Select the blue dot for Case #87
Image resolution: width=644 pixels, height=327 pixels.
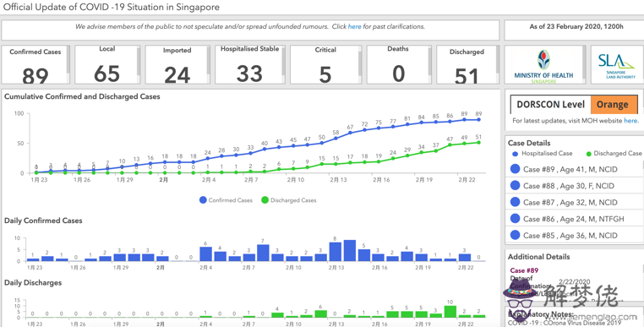point(515,202)
